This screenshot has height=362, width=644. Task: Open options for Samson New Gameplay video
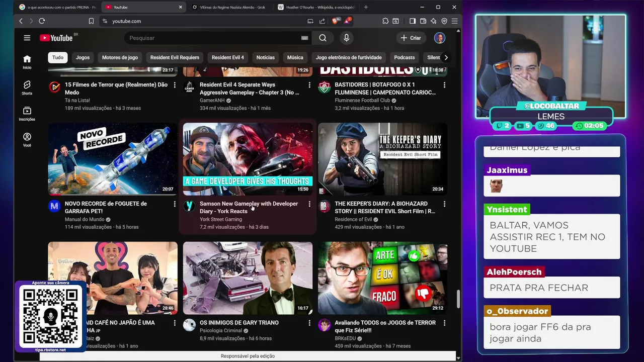(x=309, y=204)
